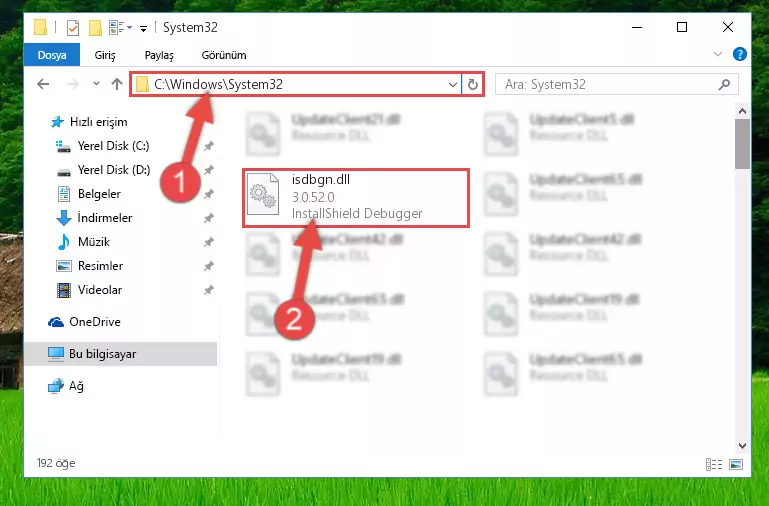769x506 pixels.
Task: Select Hızlı erişim in navigation pane
Action: tap(89, 122)
